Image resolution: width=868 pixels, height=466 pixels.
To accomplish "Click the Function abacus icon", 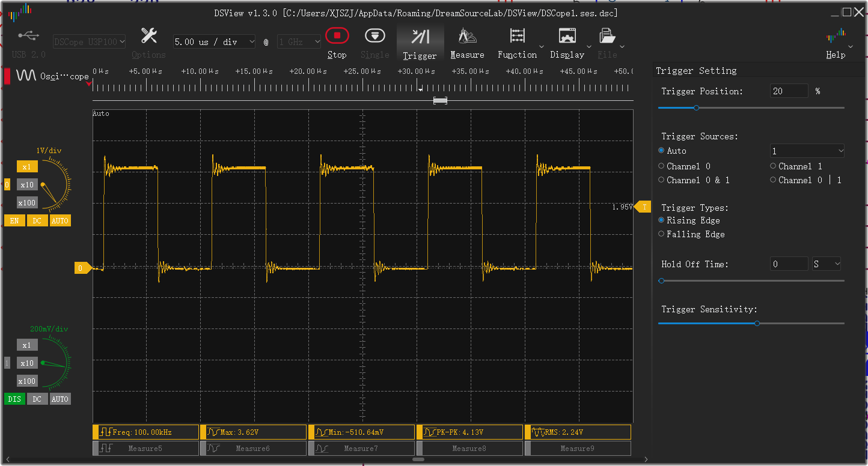I will coord(517,37).
